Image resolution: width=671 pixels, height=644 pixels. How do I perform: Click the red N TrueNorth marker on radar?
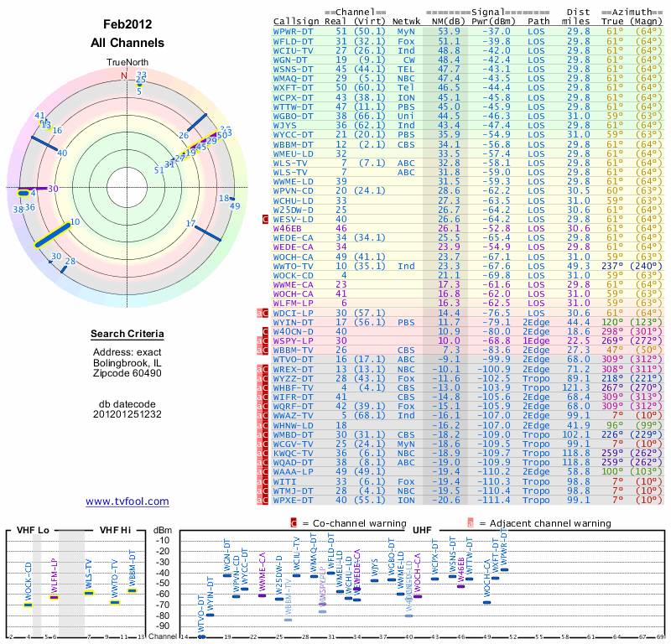tap(123, 75)
